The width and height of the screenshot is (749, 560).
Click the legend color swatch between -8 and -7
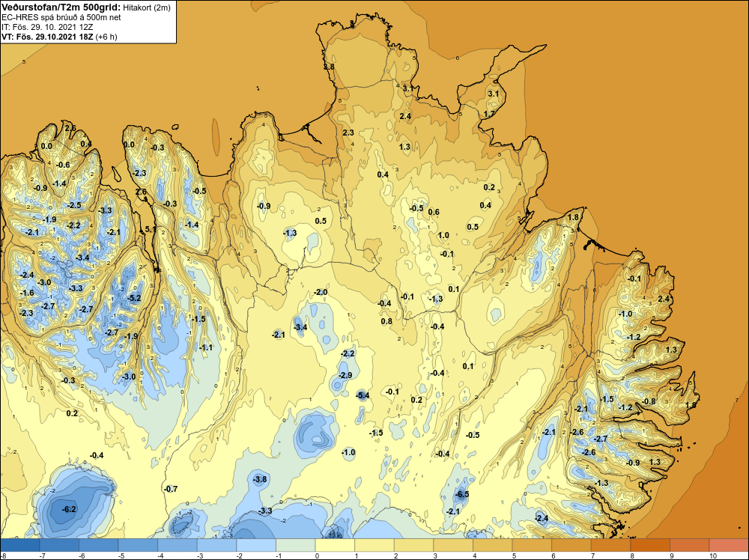(x=19, y=545)
